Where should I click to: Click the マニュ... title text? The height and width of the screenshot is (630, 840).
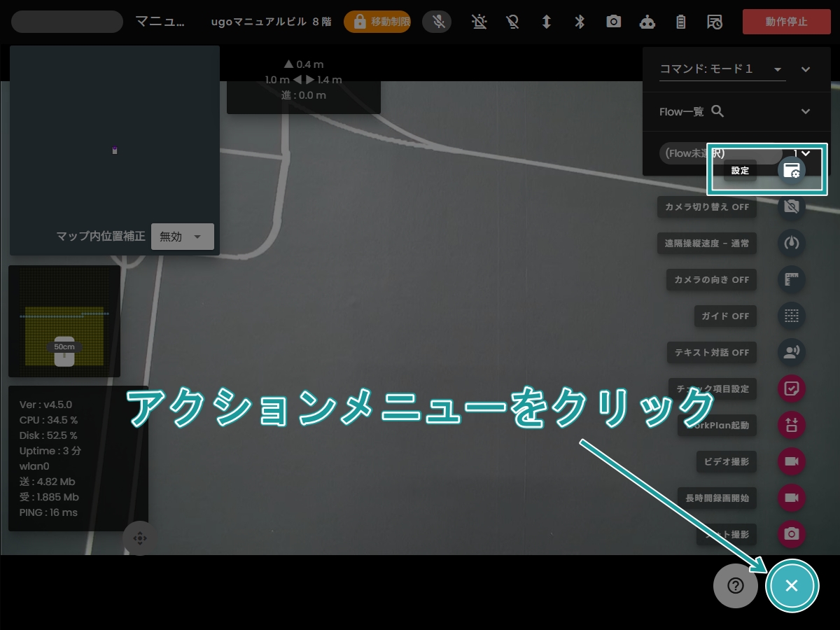[160, 22]
